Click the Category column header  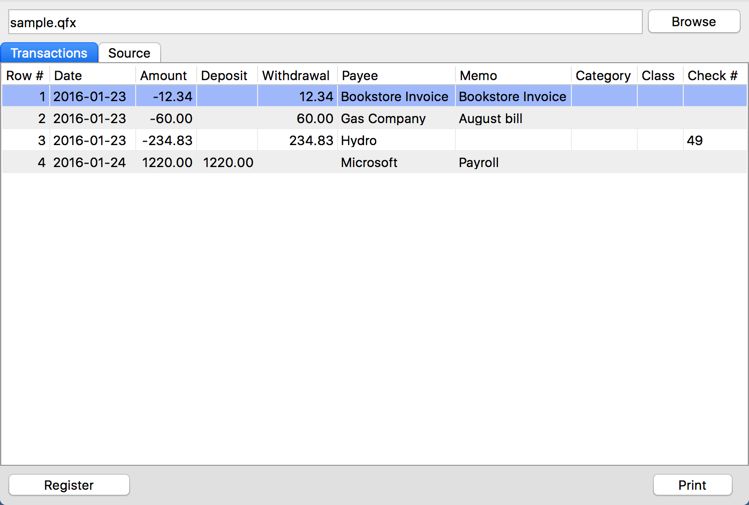pos(604,75)
